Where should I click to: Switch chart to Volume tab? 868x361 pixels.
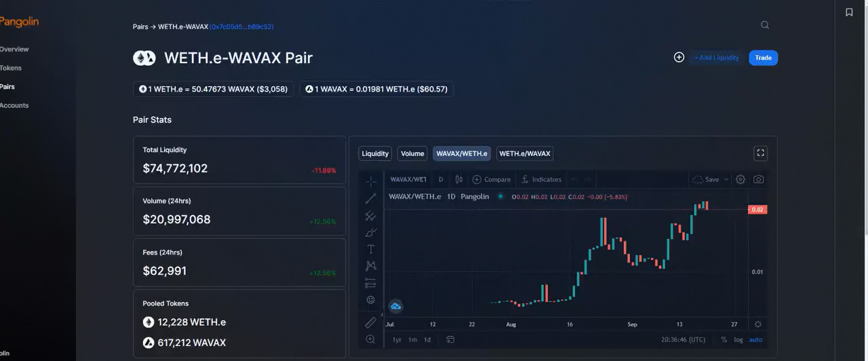click(x=412, y=153)
